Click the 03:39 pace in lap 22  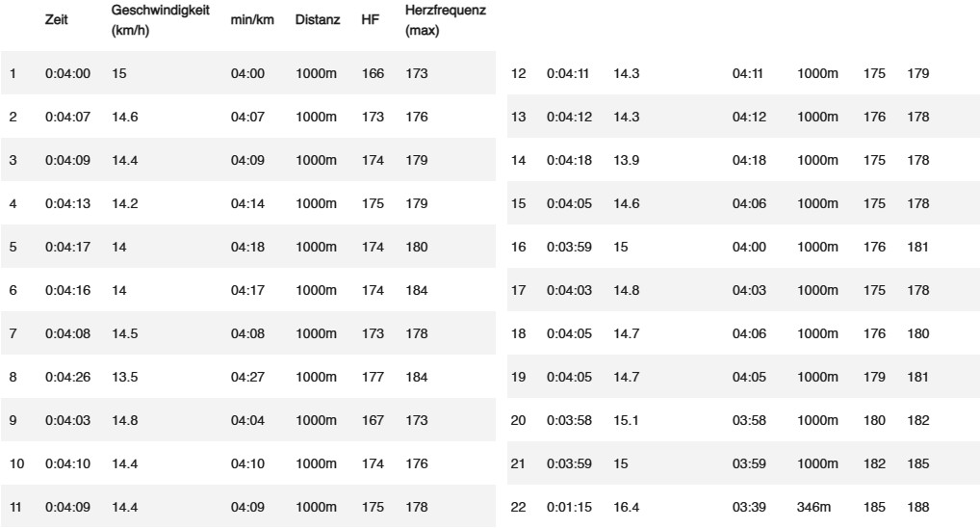point(748,507)
